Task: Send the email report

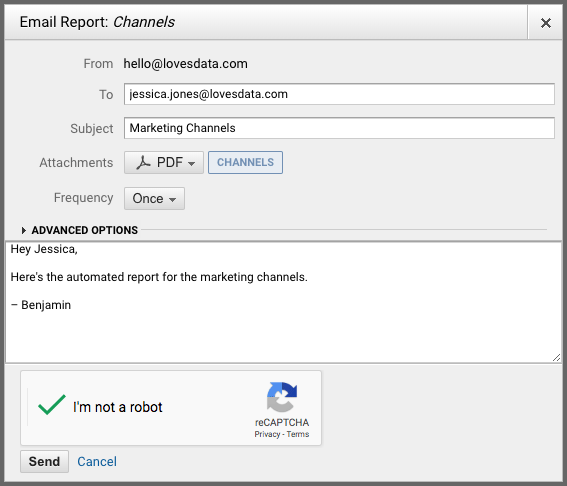Action: click(x=44, y=461)
